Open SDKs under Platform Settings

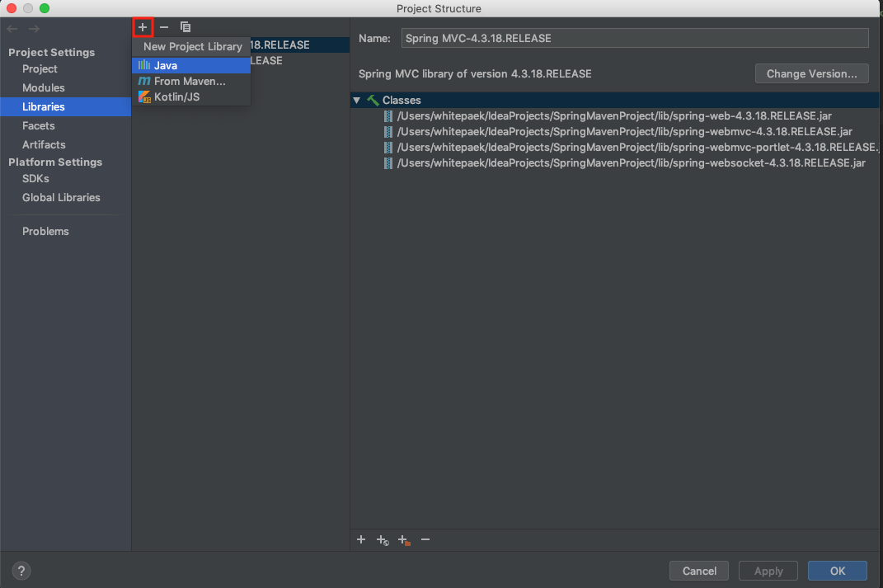35,178
